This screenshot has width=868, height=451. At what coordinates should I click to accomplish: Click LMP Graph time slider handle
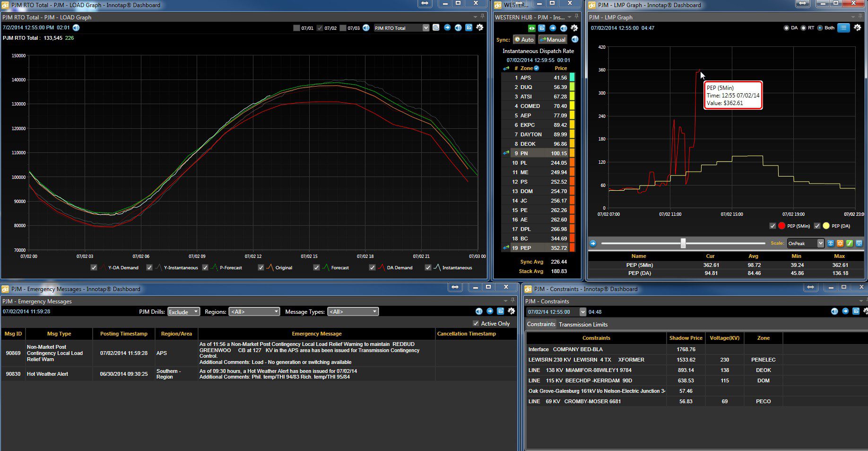(683, 243)
